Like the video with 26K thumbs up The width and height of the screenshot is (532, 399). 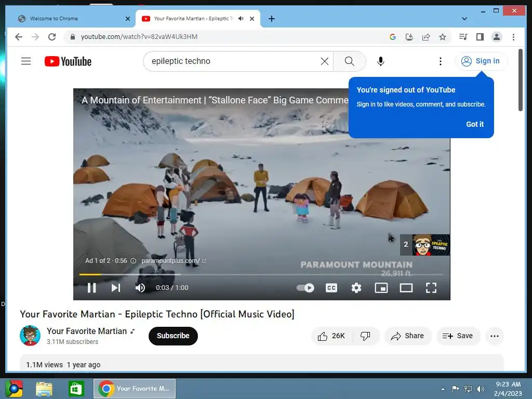pyautogui.click(x=331, y=336)
